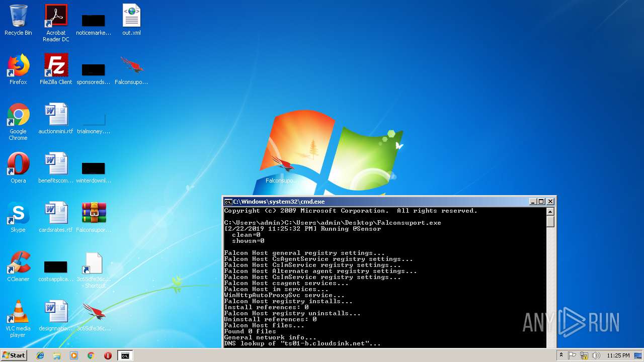Select the benefitscom... Word document
The height and width of the screenshot is (362, 644).
pos(56,168)
